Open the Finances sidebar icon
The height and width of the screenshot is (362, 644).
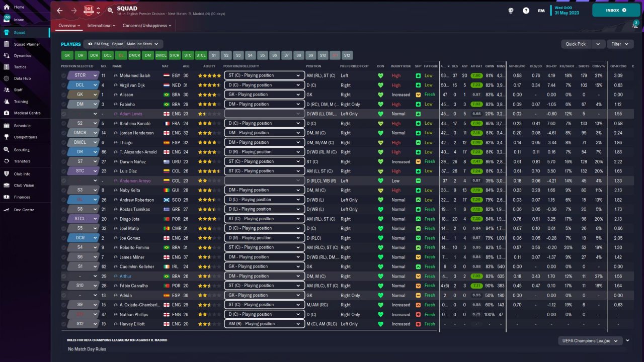coord(7,197)
